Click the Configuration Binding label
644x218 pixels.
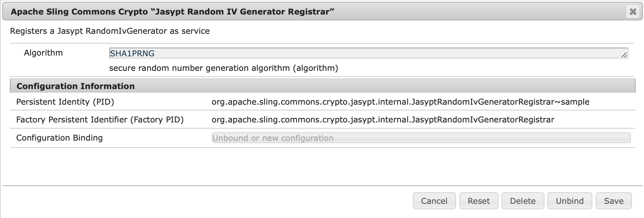(x=59, y=138)
